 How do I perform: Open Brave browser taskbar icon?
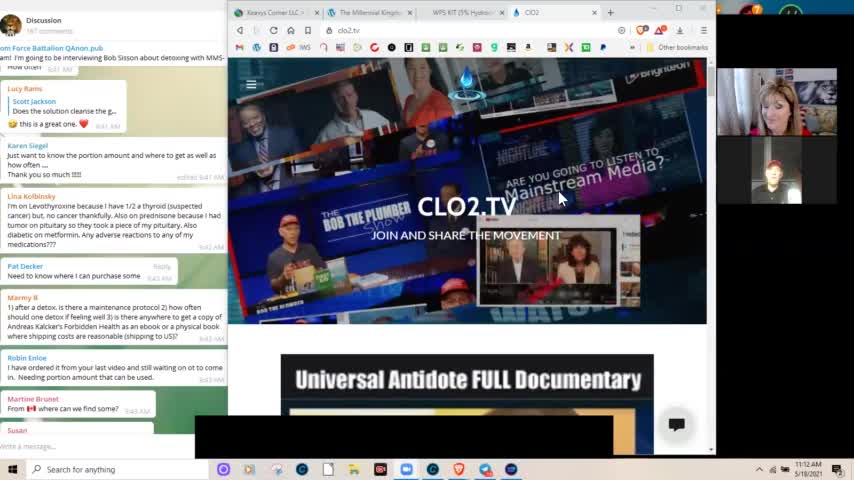point(459,469)
